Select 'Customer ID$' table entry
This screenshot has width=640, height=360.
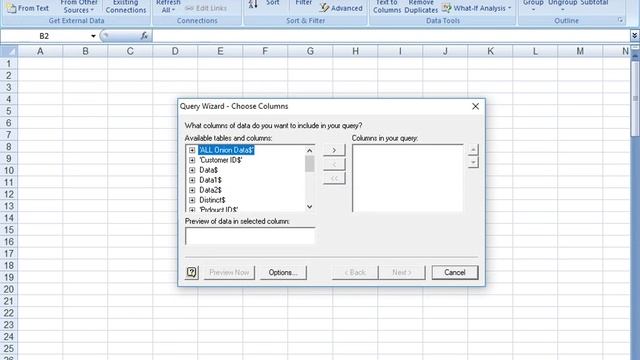[221, 160]
